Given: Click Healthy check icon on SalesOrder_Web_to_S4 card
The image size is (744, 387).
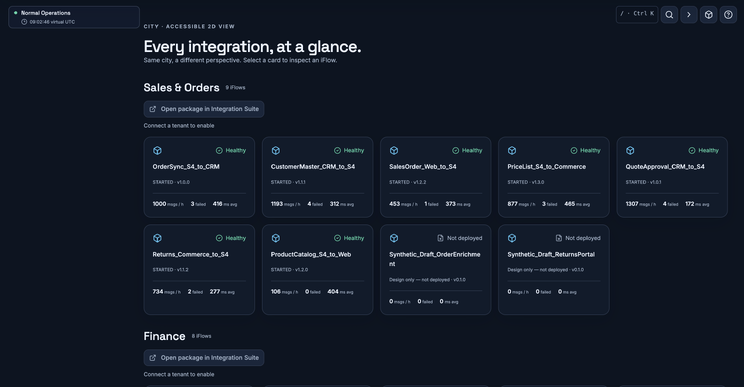Looking at the screenshot, I should (x=456, y=150).
